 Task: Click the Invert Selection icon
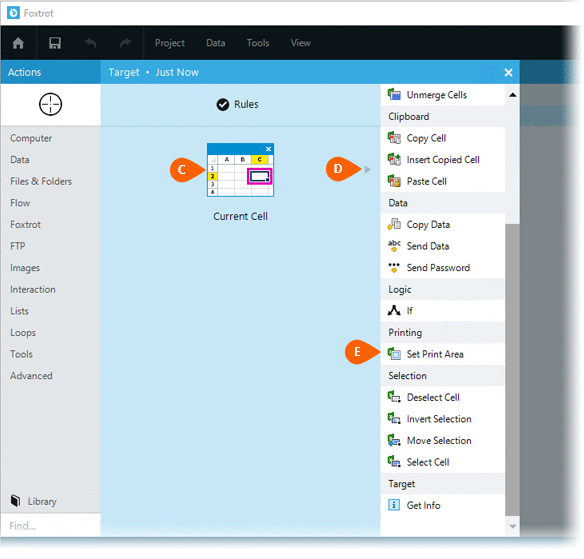[x=394, y=419]
